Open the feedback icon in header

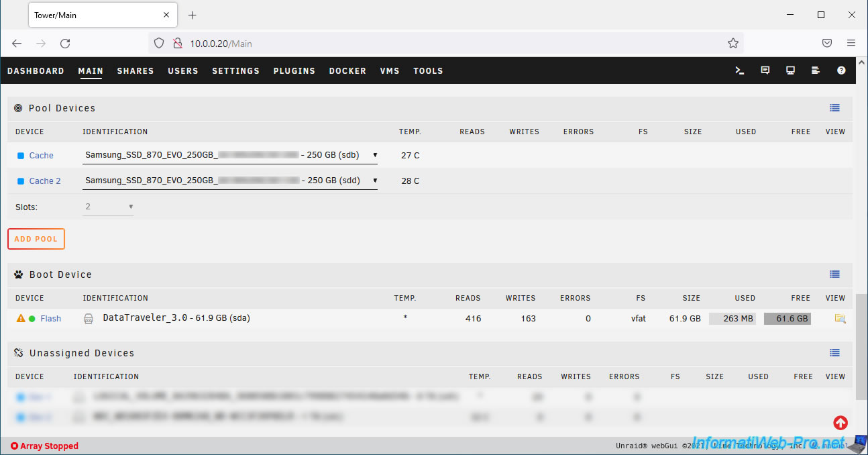pos(765,70)
